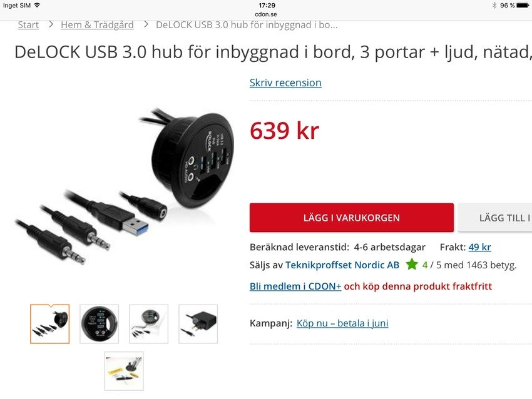
Task: Click the green star rating icon
Action: tap(412, 264)
